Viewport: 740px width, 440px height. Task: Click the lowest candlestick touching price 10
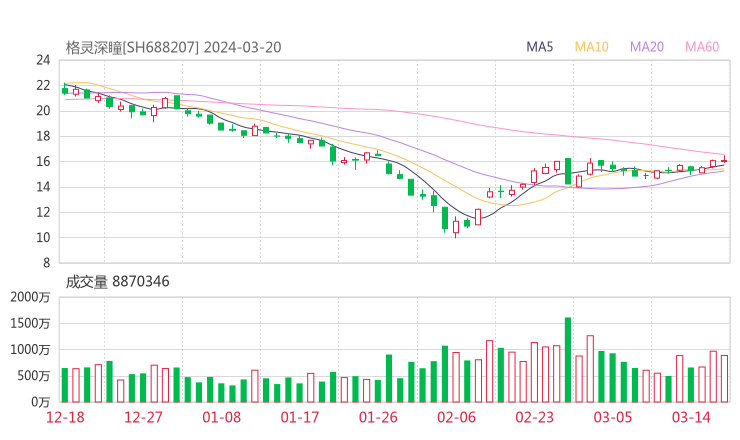pos(456,227)
